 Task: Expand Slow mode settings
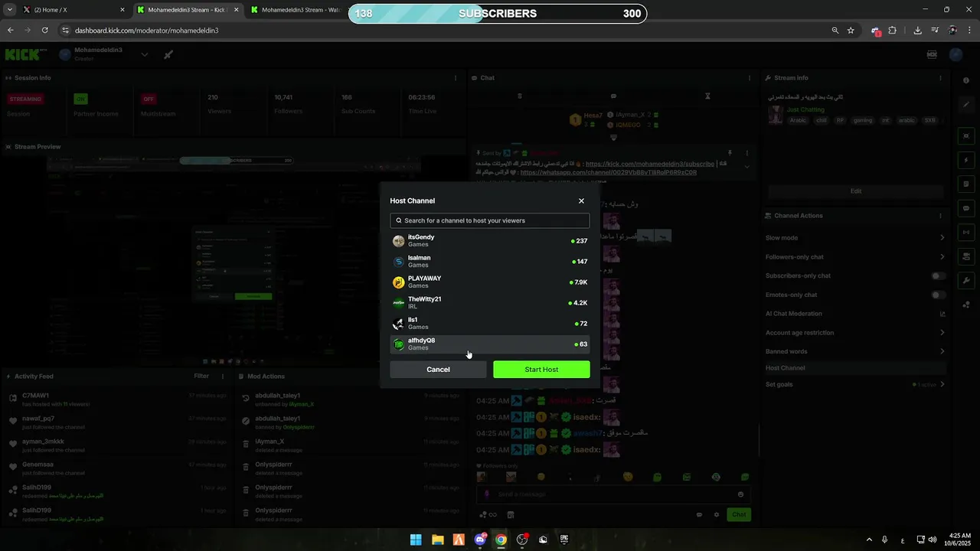[856, 238]
